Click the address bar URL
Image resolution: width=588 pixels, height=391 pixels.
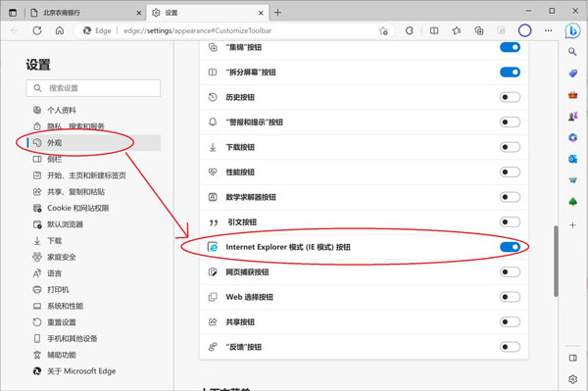197,30
